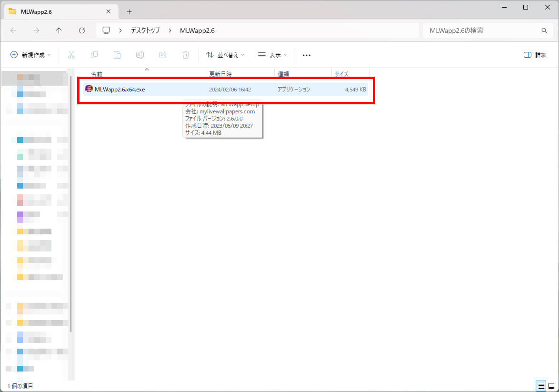This screenshot has height=392, width=559.
Task: Click the Delete trash icon
Action: (186, 55)
